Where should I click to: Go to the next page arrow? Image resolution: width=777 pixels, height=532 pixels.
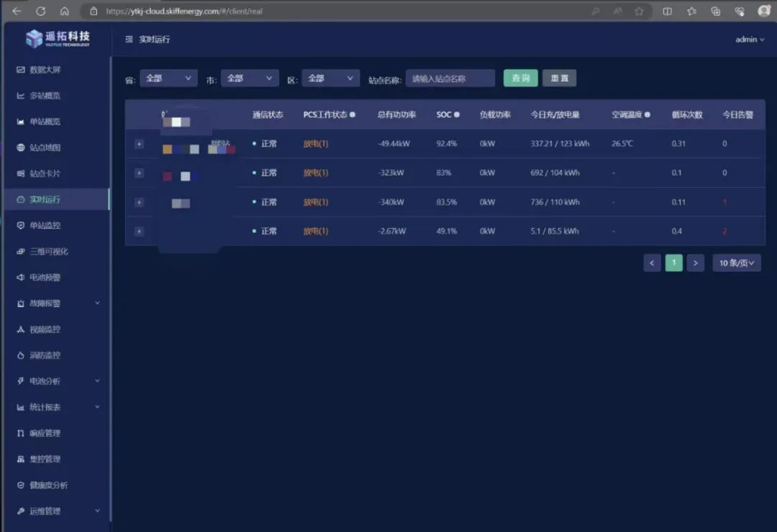click(695, 263)
